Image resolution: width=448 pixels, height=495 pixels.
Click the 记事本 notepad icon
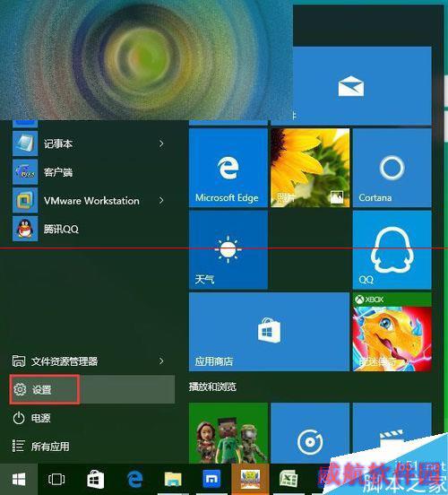25,143
